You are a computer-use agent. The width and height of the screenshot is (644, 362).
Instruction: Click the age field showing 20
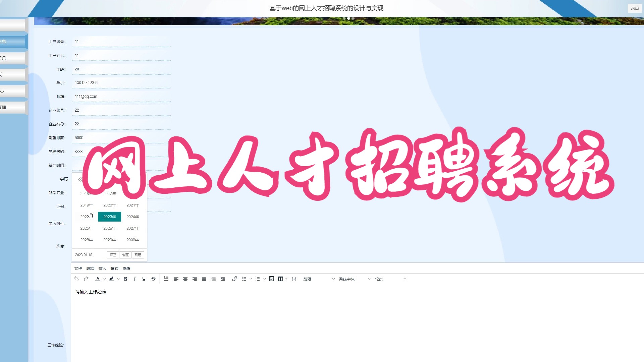point(121,69)
